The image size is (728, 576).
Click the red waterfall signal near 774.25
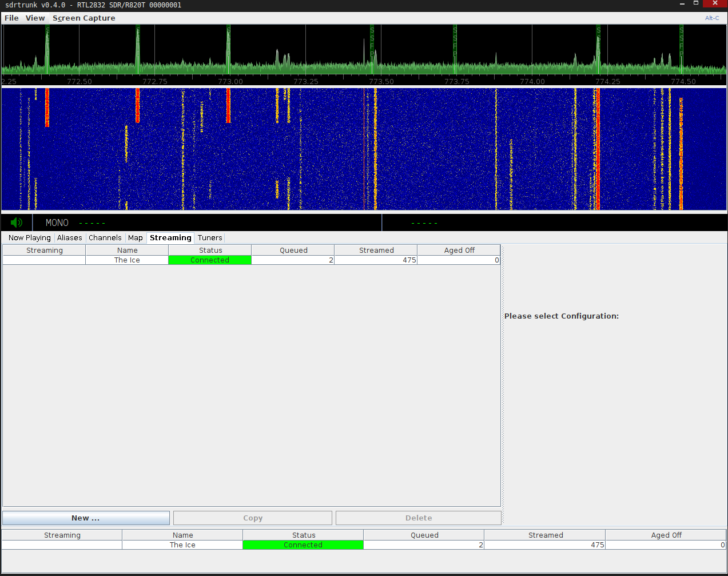click(598, 149)
